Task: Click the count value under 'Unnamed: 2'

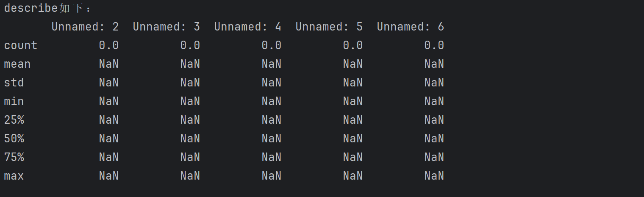Action: [x=109, y=45]
